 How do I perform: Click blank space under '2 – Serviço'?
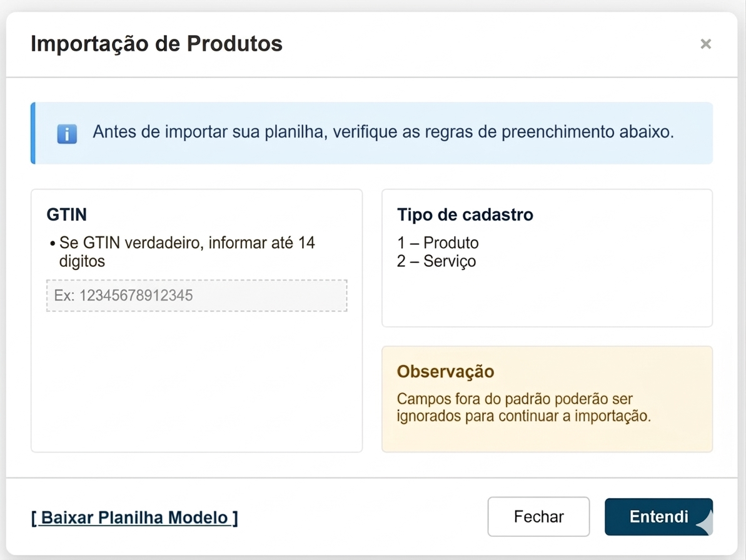point(547,297)
